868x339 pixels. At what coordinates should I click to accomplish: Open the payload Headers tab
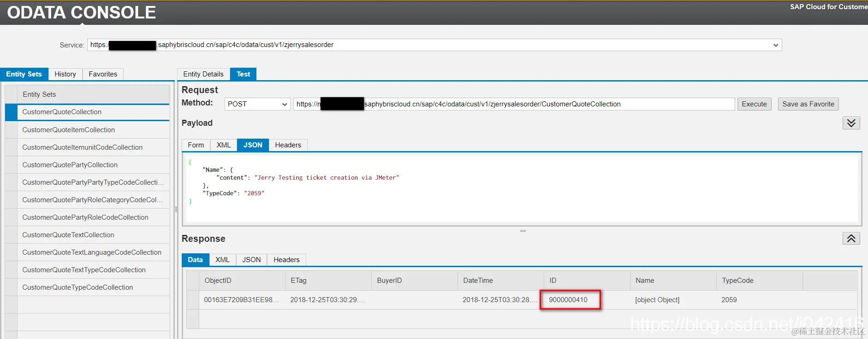(288, 145)
